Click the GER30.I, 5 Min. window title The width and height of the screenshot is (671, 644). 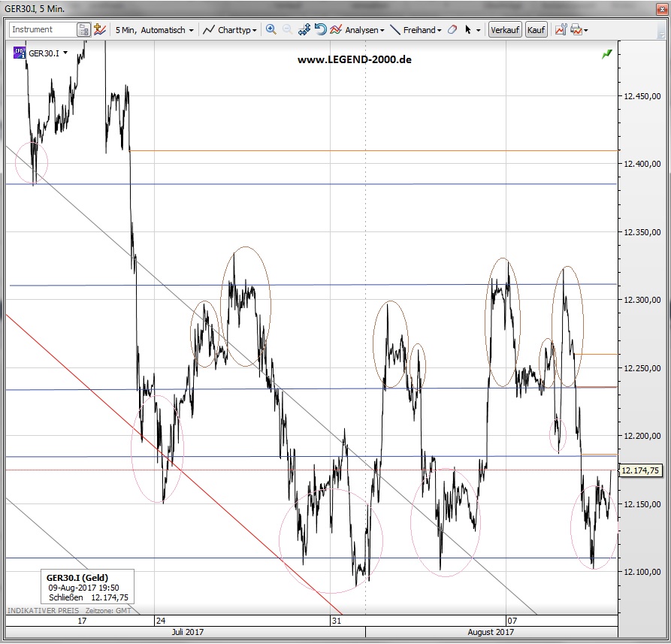coord(35,9)
